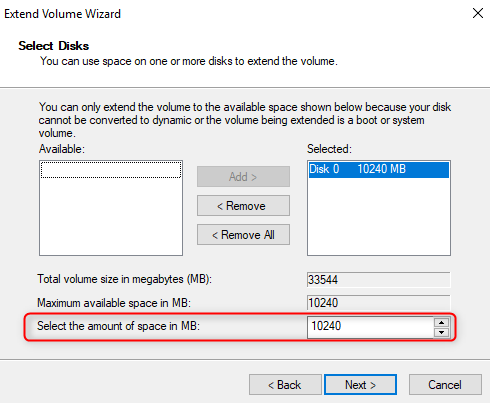Click the Available: list label

[62, 149]
